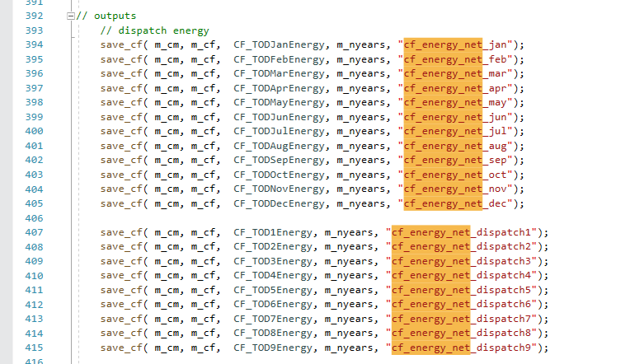Click CF_TODSepEnergy identifier
Screen dimensions: 630x364
pos(280,160)
